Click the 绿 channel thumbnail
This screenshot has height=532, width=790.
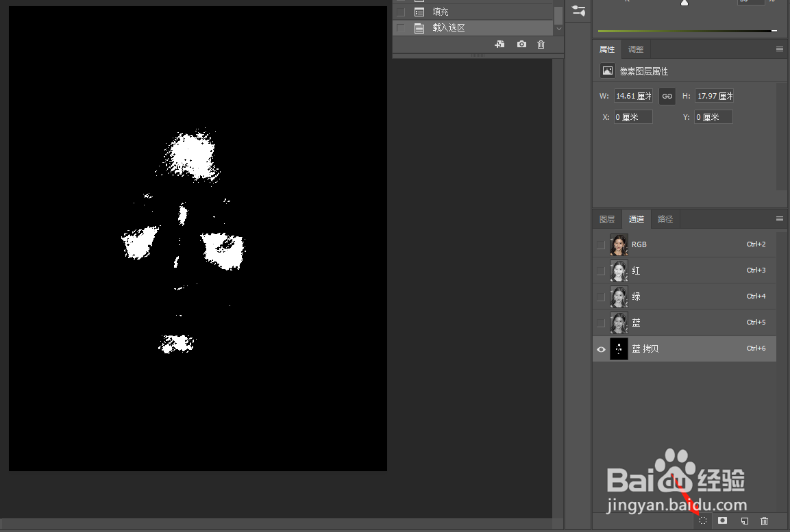619,297
